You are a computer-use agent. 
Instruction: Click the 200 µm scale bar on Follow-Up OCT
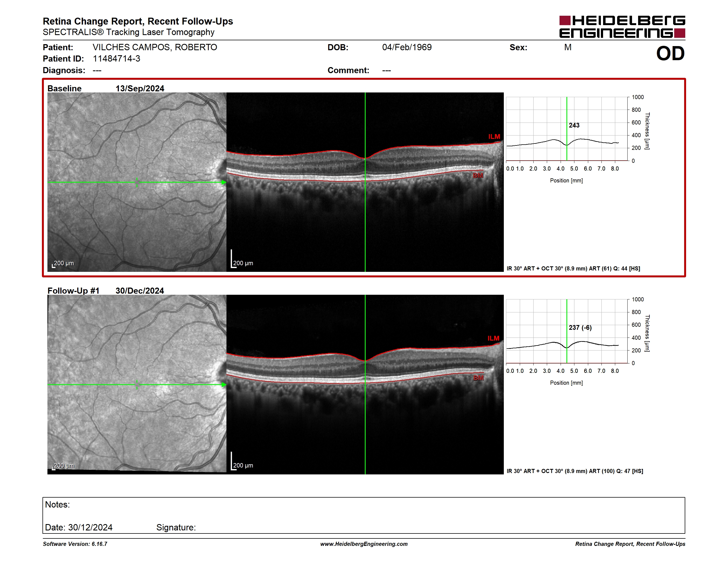coord(242,461)
